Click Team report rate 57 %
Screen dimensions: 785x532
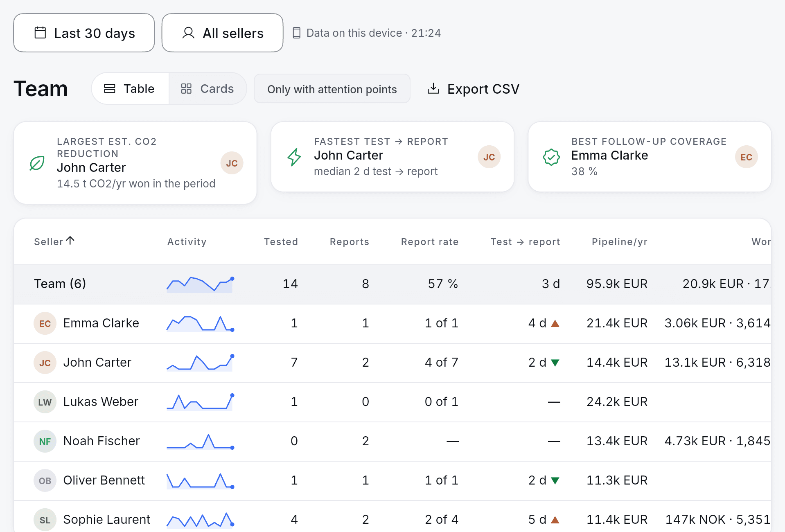pyautogui.click(x=443, y=284)
